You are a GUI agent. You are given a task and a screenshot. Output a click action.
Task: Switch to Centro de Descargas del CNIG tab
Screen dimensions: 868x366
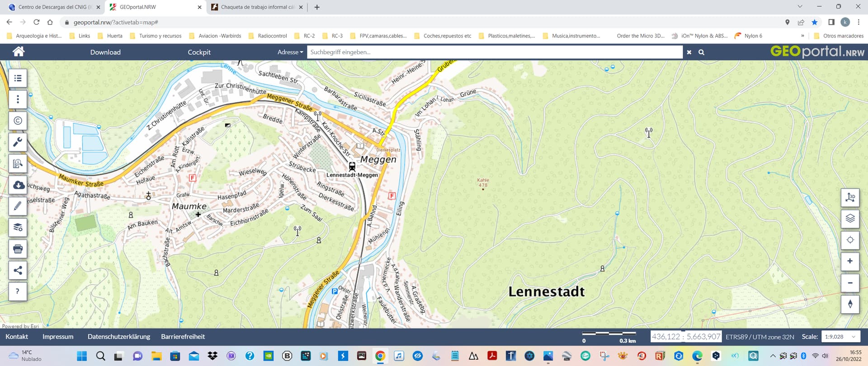coord(52,7)
